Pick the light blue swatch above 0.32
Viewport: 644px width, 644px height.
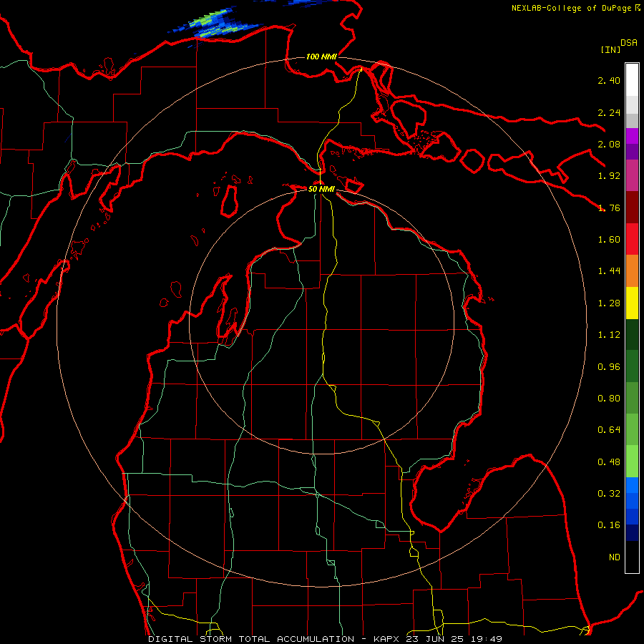632,485
